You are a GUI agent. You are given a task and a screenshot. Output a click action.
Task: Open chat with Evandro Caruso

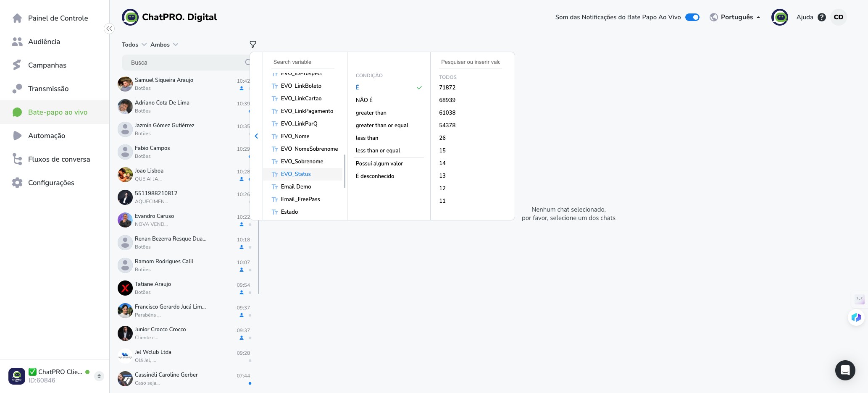point(184,220)
